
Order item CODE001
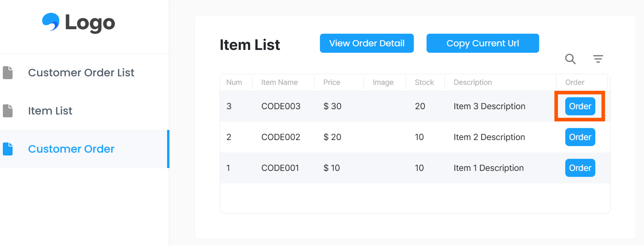(x=580, y=168)
